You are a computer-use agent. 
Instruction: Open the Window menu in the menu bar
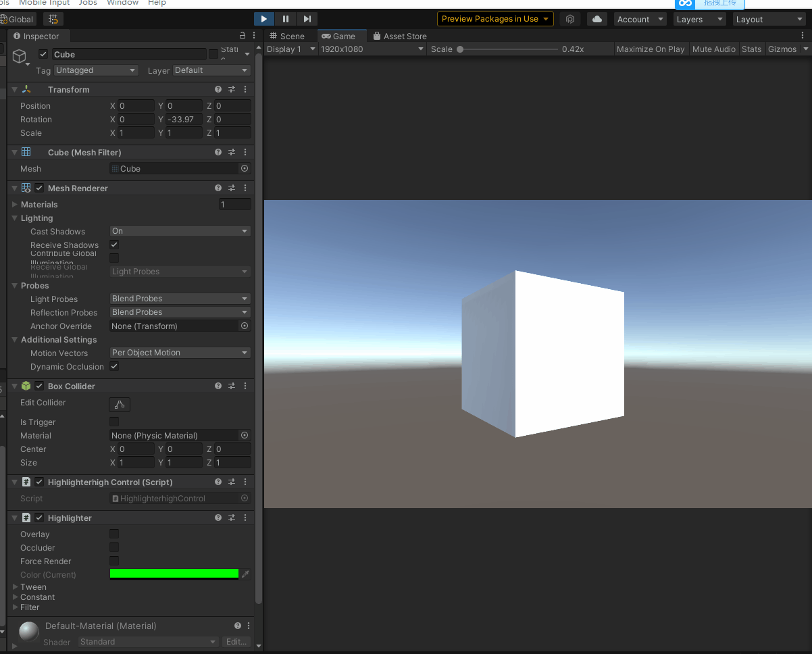pyautogui.click(x=122, y=3)
